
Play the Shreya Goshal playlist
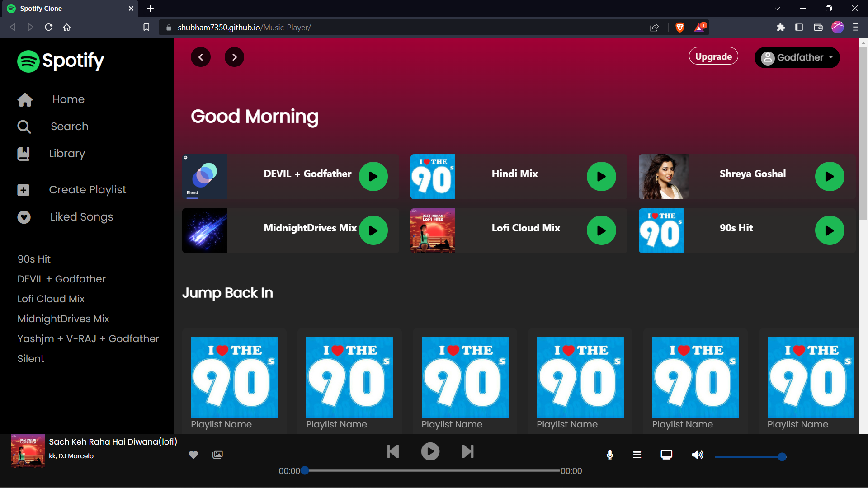point(829,177)
